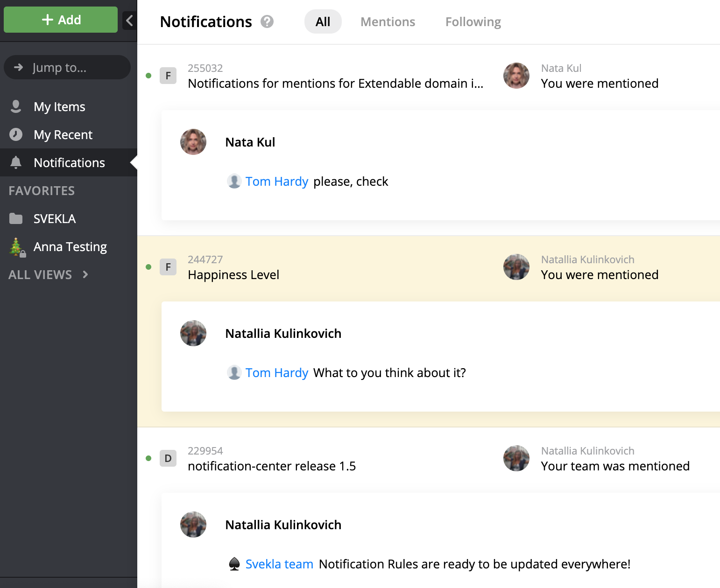The image size is (720, 588).
Task: Toggle unread dot for notification-center release 1.5
Action: [148, 458]
